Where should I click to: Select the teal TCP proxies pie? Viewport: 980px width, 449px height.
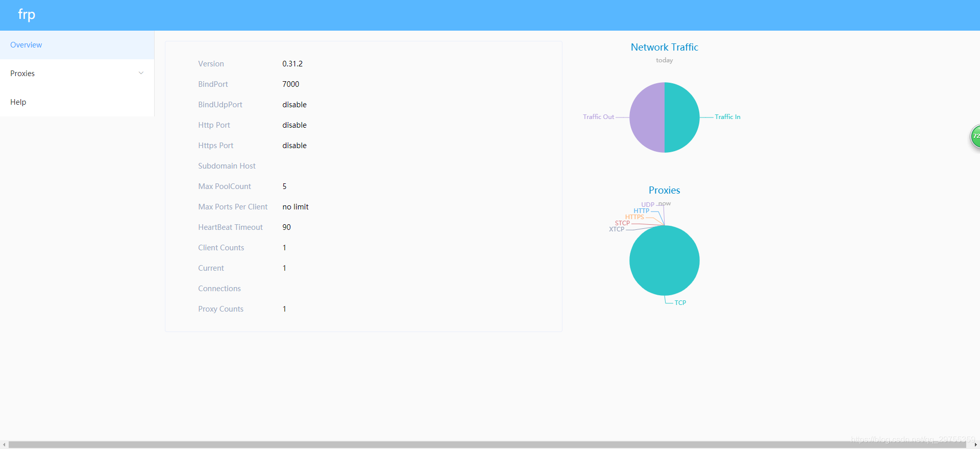(x=665, y=261)
